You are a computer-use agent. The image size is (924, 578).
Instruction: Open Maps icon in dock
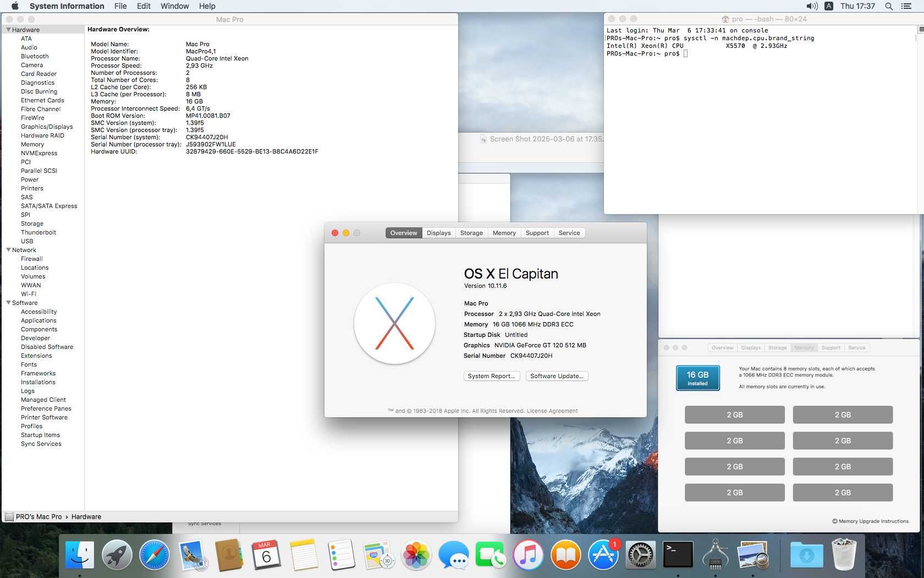[379, 554]
